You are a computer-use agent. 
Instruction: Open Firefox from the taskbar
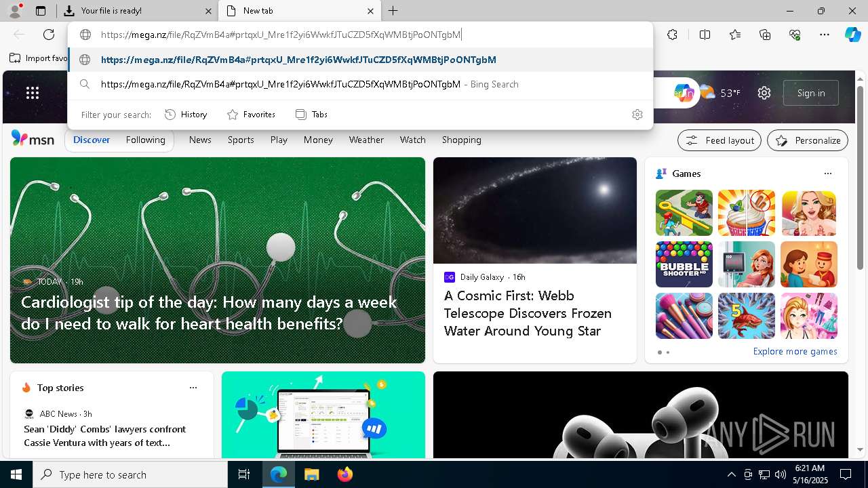344,474
